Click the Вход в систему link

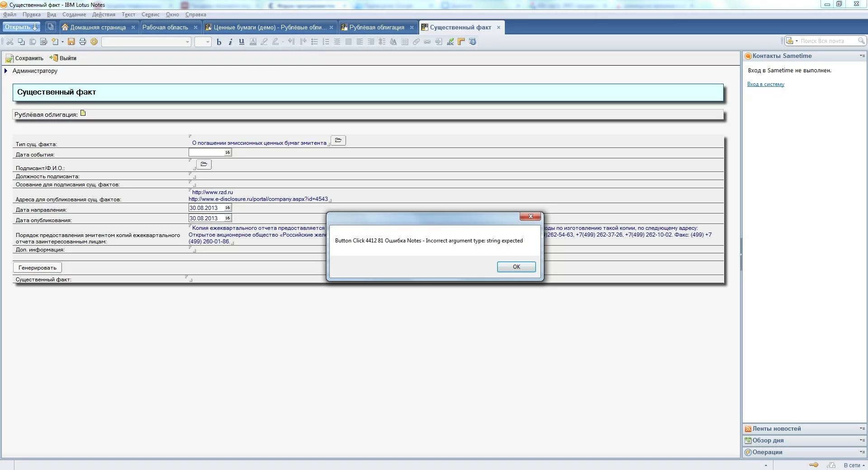coord(765,84)
